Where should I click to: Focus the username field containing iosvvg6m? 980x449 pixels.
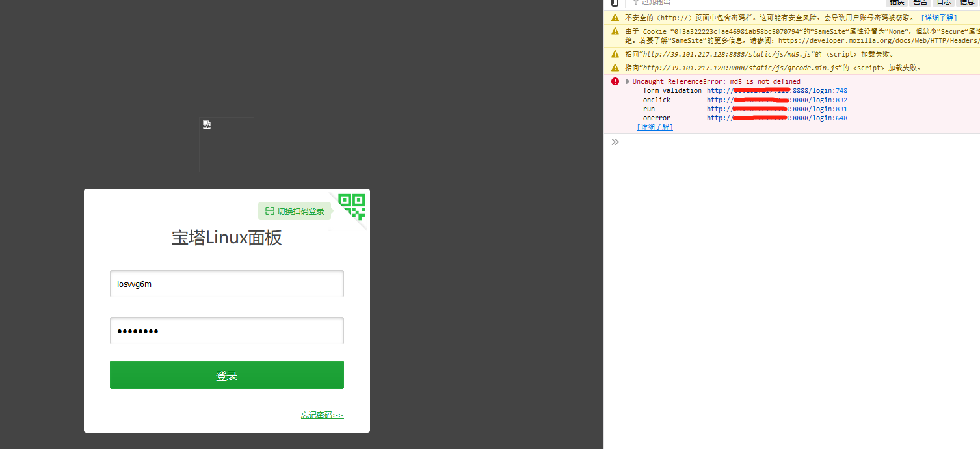point(227,284)
